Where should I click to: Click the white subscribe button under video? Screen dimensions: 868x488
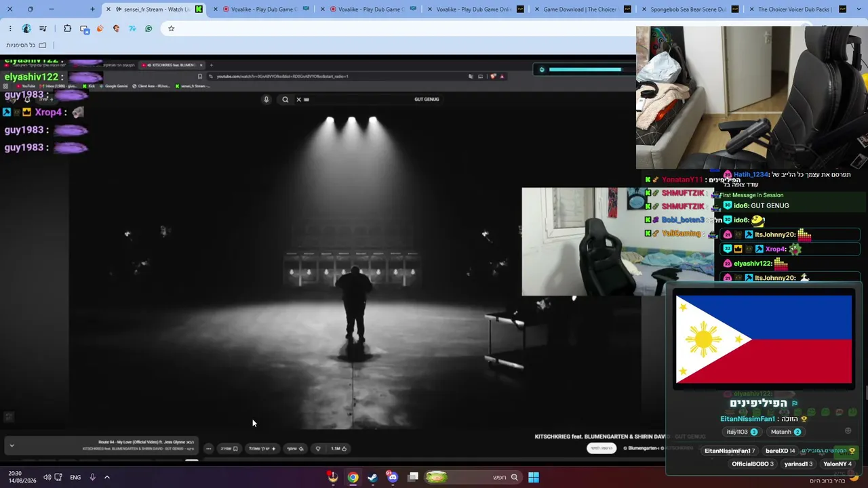pos(601,448)
